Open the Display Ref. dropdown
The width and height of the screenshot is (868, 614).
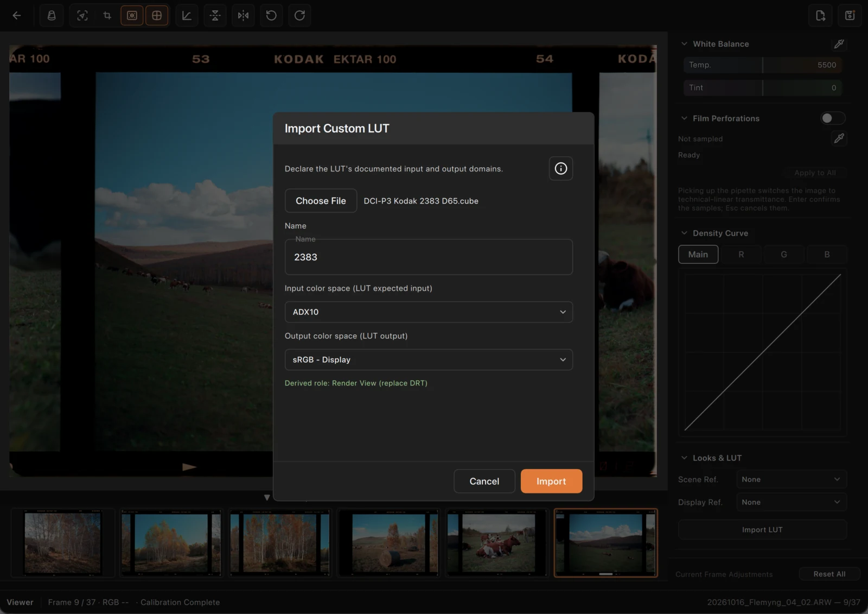(x=791, y=502)
